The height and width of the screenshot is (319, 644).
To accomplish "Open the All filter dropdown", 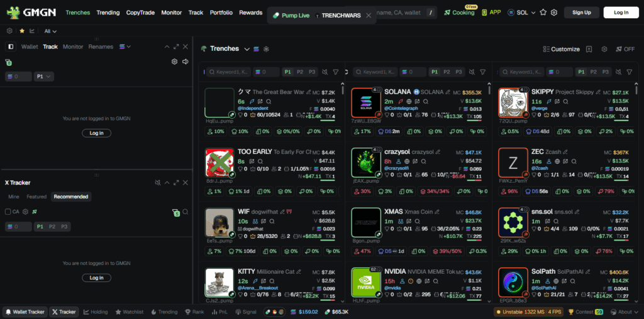I will [50, 31].
